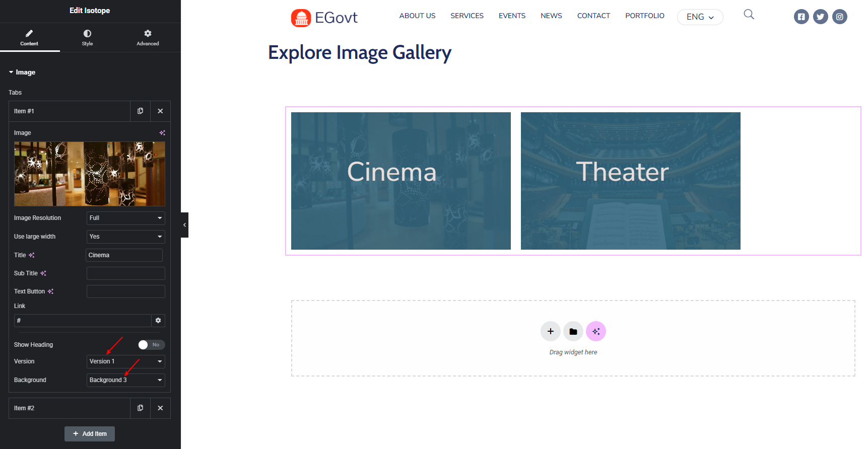
Task: Open link options gear icon
Action: pyautogui.click(x=158, y=321)
